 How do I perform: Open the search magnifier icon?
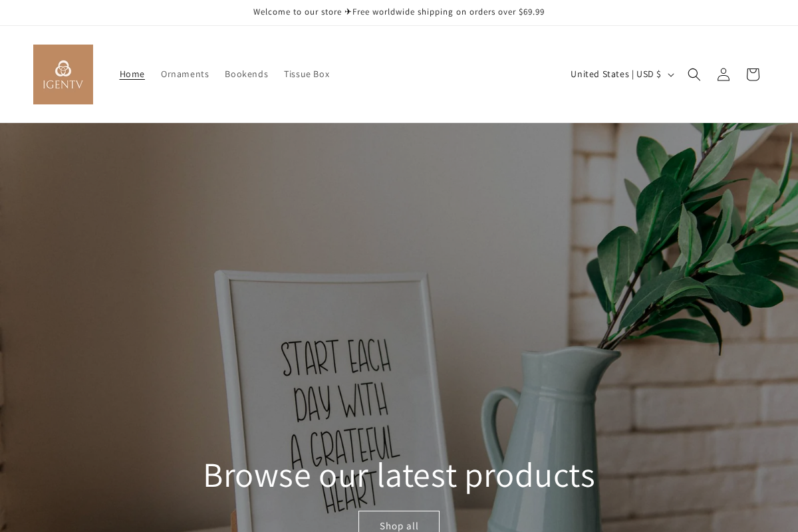[694, 74]
